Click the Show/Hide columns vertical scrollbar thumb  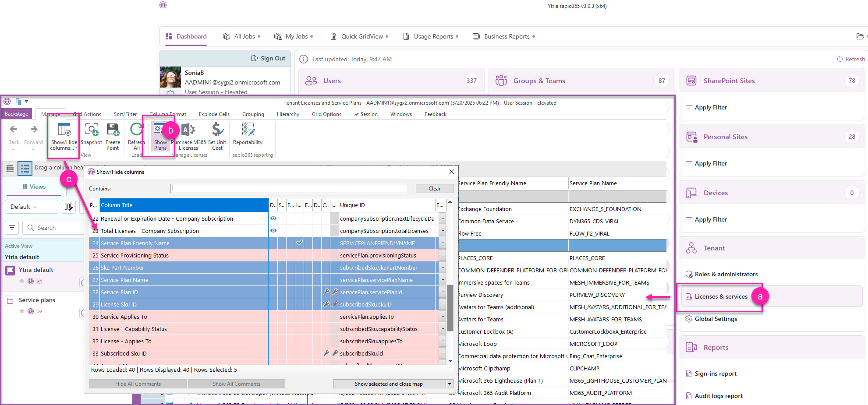(x=450, y=308)
